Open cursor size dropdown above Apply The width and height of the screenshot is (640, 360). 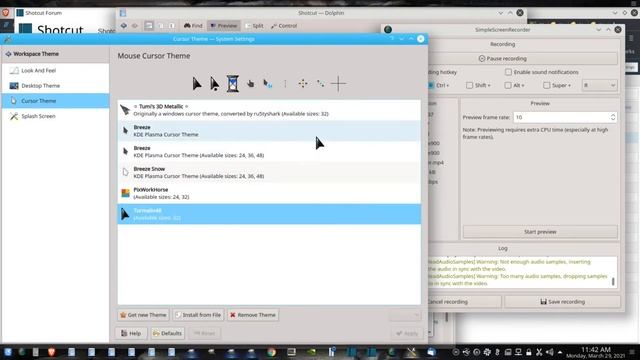404,315
